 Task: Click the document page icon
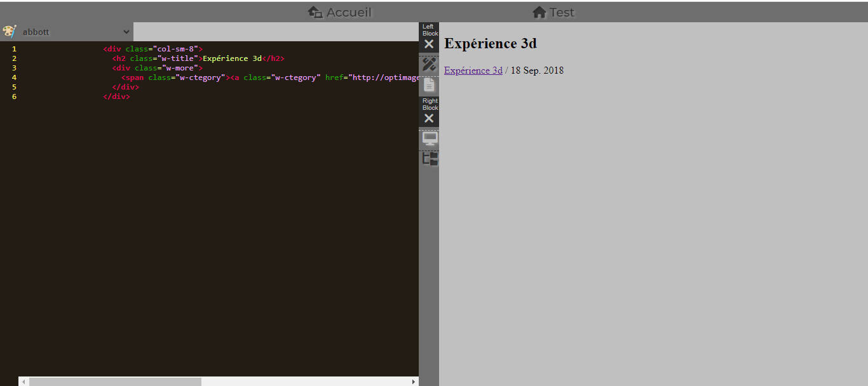tap(430, 85)
